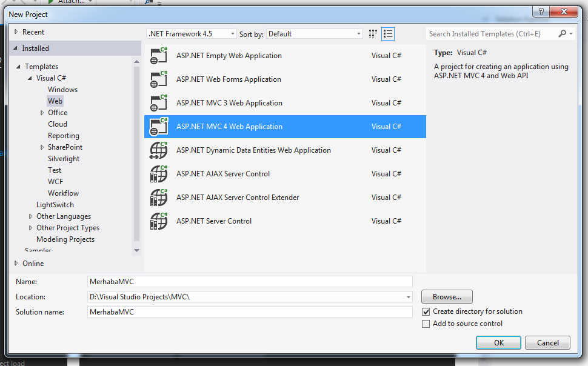Open the Location path dropdown arrow
Viewport: 588px width, 366px height.
click(x=408, y=297)
